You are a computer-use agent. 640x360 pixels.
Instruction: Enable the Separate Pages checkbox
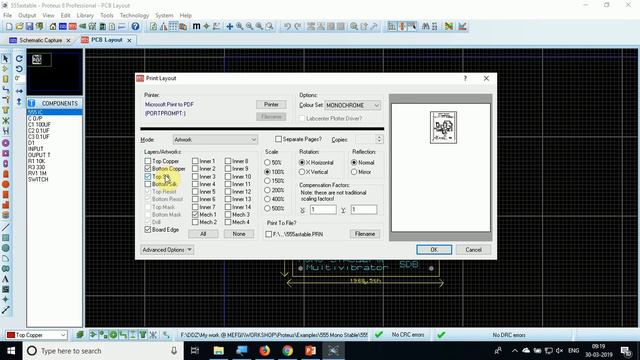[278, 139]
